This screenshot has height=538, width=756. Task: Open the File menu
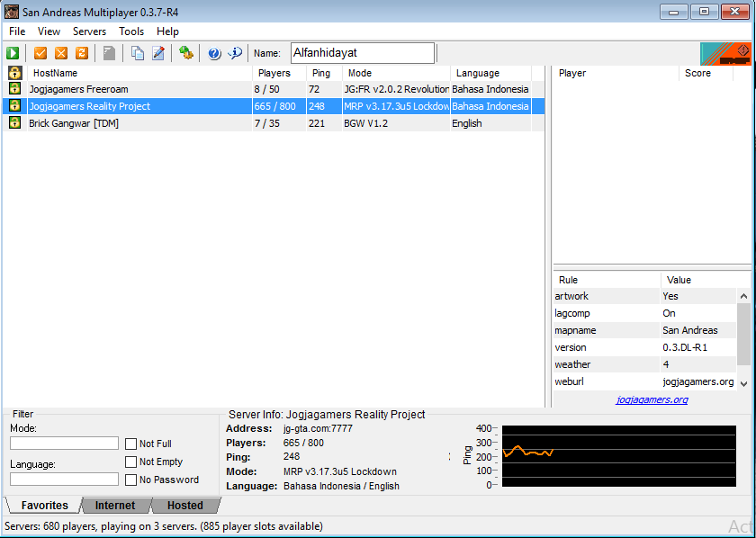coord(17,31)
